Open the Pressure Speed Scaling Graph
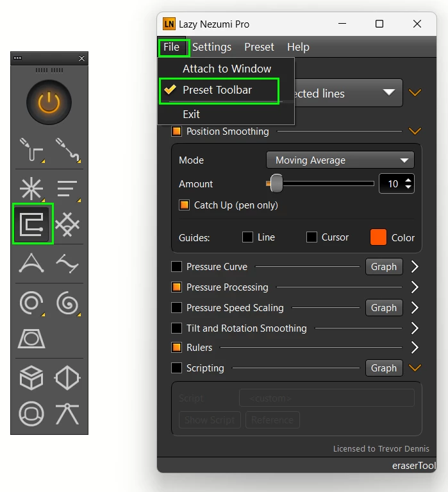448x492 pixels. click(384, 307)
